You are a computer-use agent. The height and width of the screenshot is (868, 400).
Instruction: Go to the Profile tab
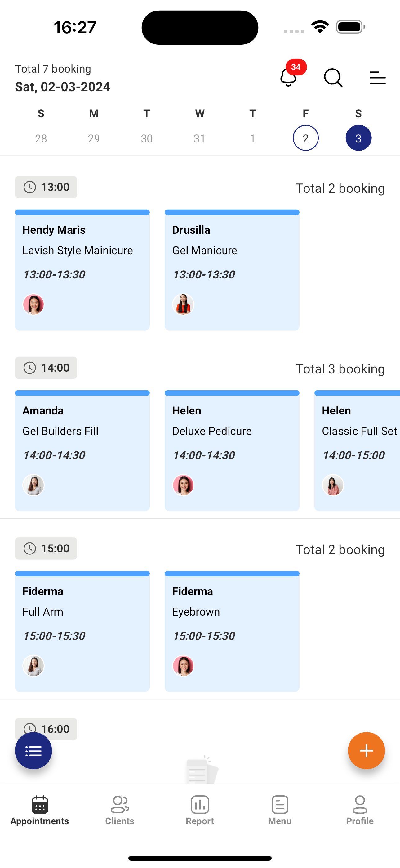pos(360,810)
